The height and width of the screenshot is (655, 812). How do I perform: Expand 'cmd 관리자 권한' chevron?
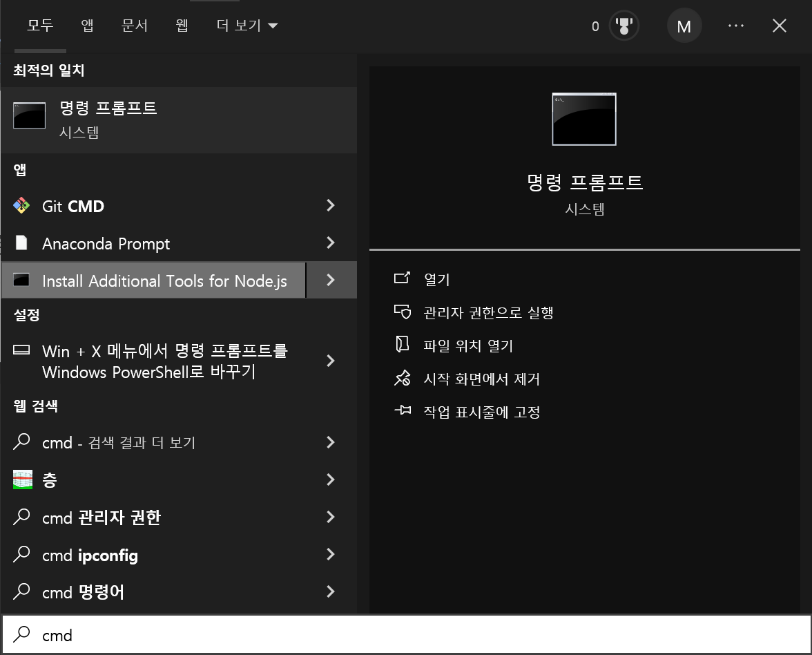[330, 517]
